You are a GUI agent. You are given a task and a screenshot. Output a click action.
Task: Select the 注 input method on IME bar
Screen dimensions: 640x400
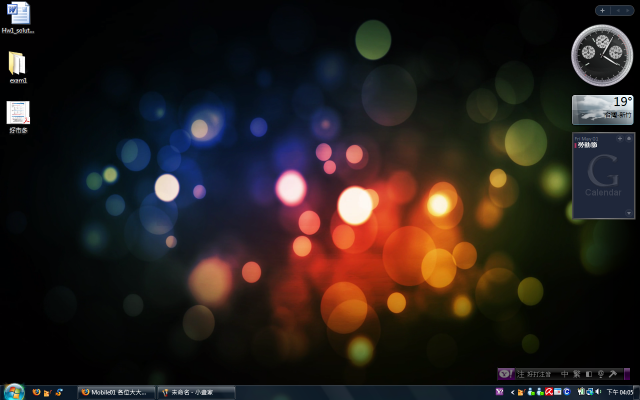click(x=520, y=374)
